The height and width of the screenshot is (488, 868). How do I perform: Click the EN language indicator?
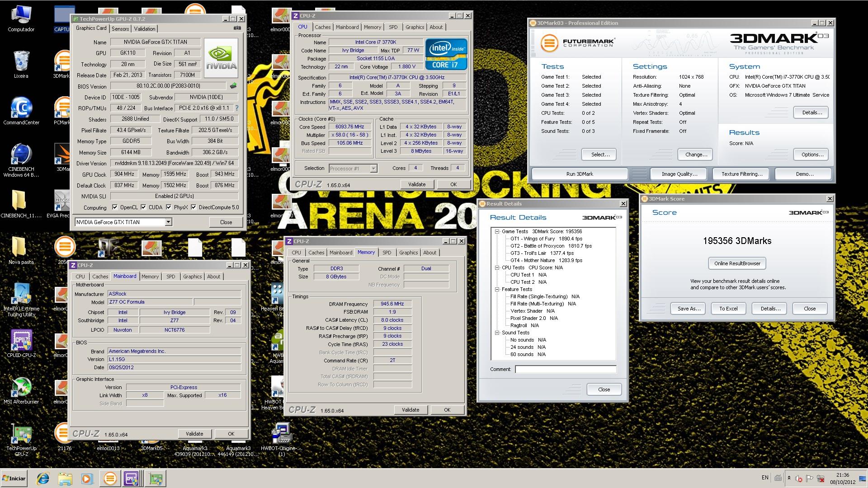[765, 478]
